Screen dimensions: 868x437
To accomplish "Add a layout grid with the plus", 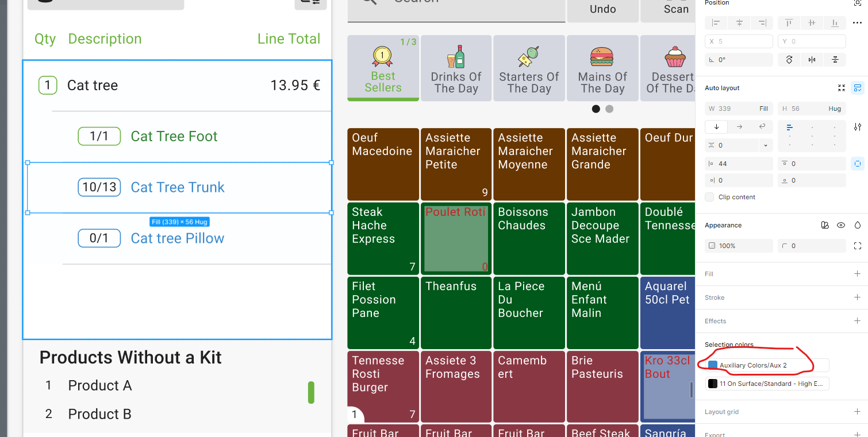I will (858, 412).
